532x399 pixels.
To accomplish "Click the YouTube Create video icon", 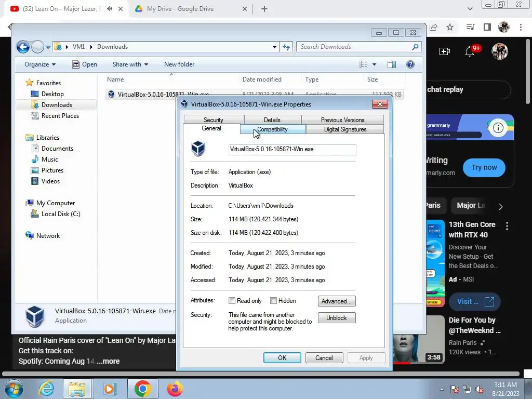I will [445, 51].
